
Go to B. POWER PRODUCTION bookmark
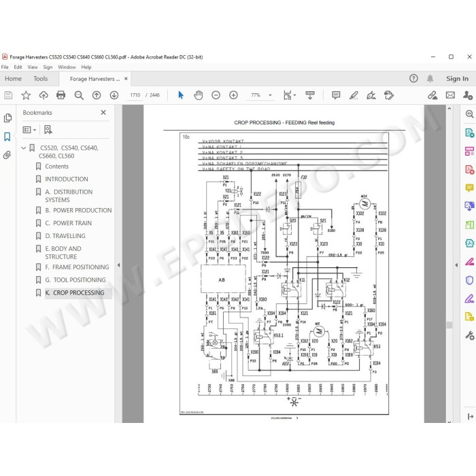click(78, 210)
